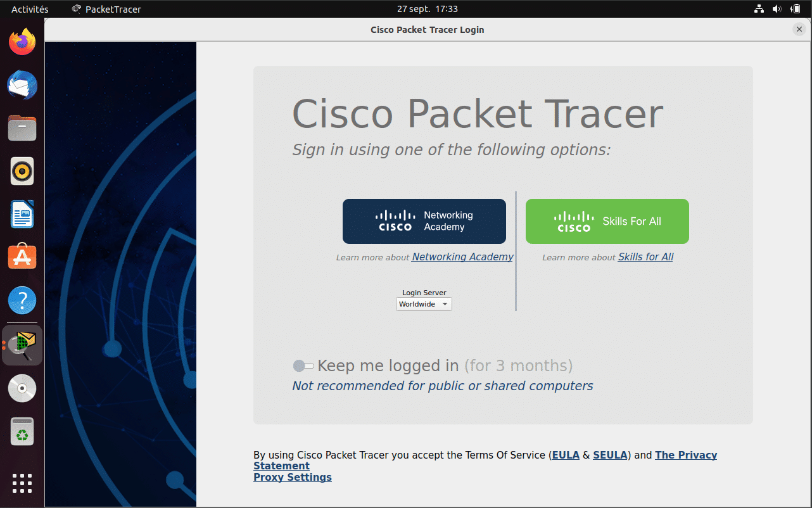Open LibreOffice Writer

tap(22, 214)
